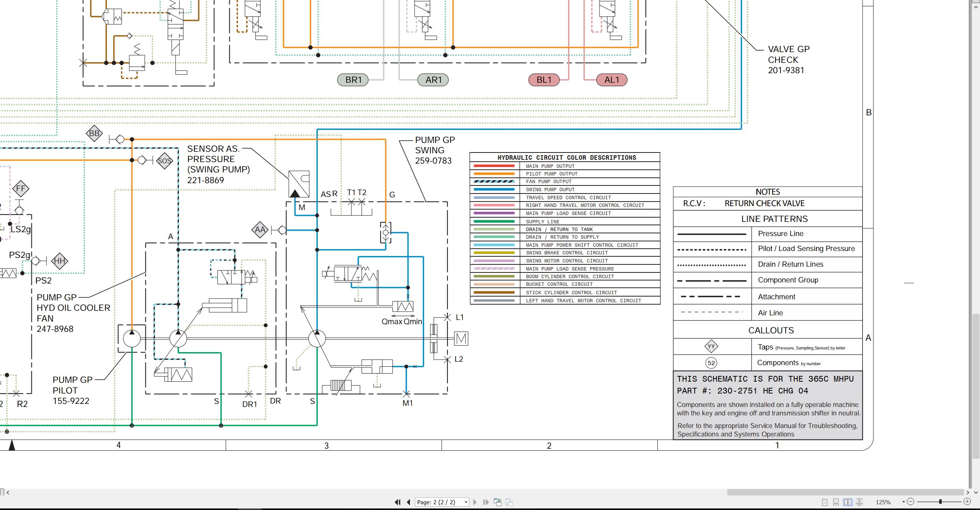Click the 'Qmax Qmin' label
The image size is (980, 510).
(402, 321)
